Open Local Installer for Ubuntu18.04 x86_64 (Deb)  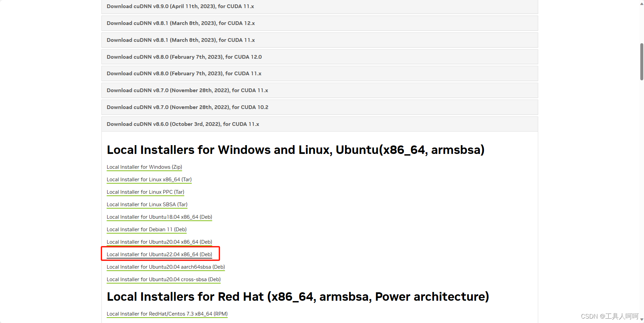click(159, 217)
